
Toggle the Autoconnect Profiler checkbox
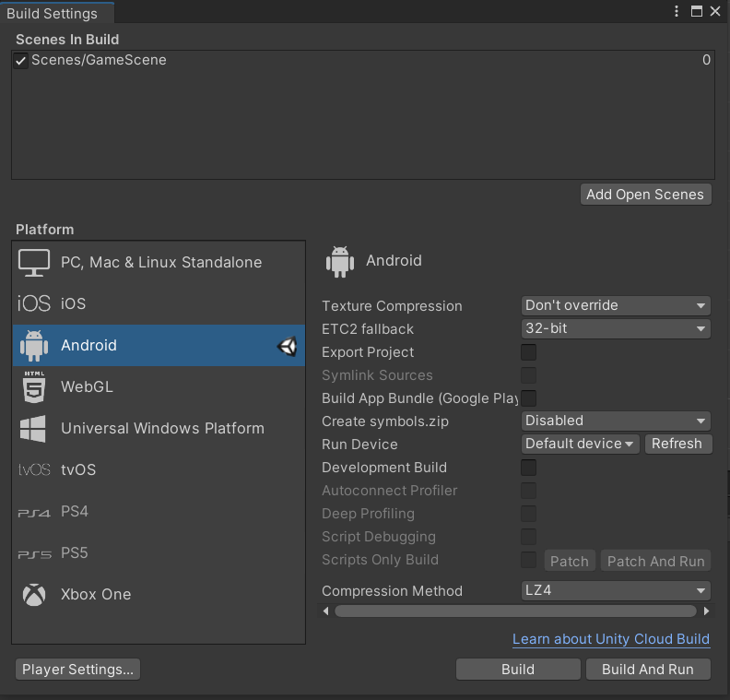coord(528,491)
